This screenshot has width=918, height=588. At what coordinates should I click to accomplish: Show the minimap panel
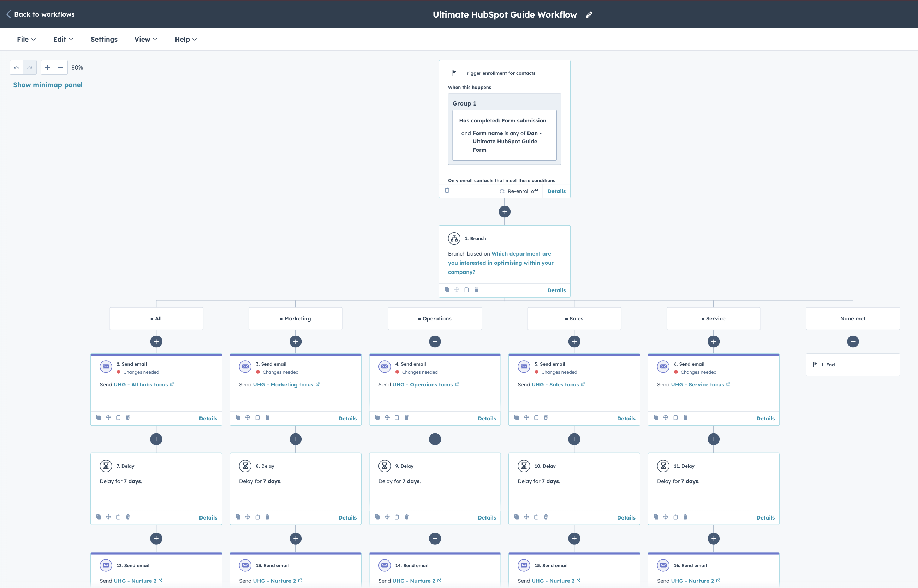(x=48, y=84)
